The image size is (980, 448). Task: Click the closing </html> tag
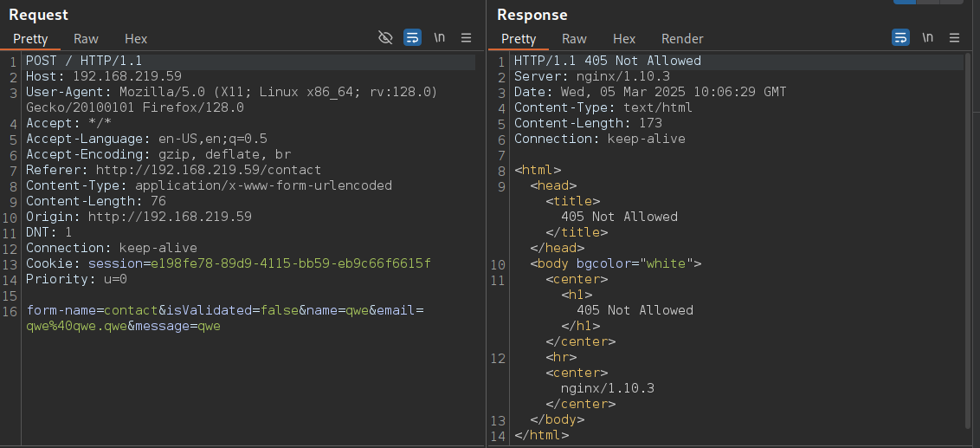point(541,436)
